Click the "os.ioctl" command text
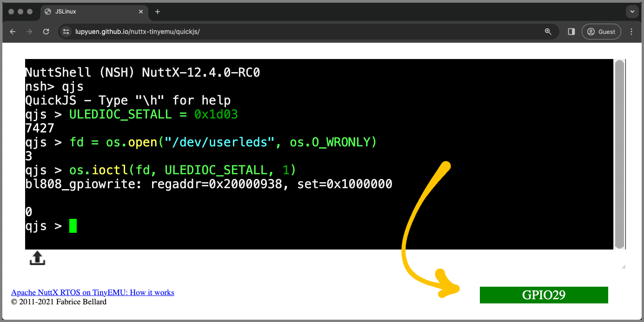This screenshot has height=322, width=644. pos(98,170)
